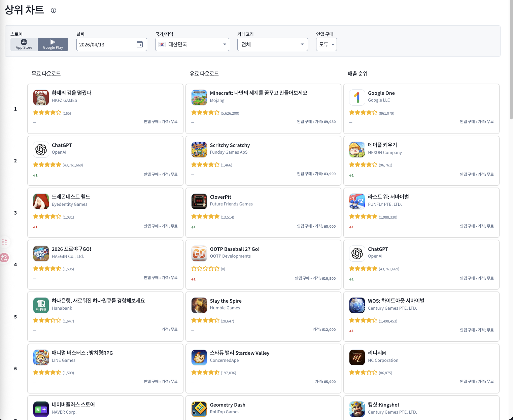Open the 인앱 구매 모두 dropdown

point(327,44)
